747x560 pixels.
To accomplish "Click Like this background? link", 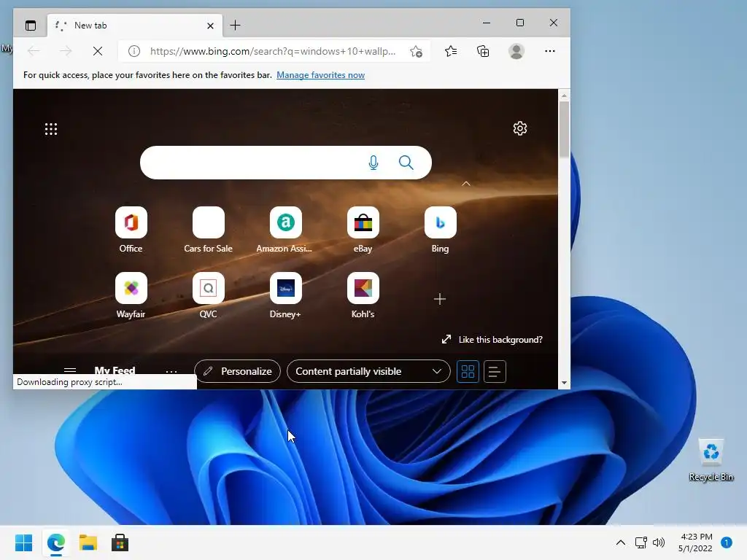I will point(492,340).
